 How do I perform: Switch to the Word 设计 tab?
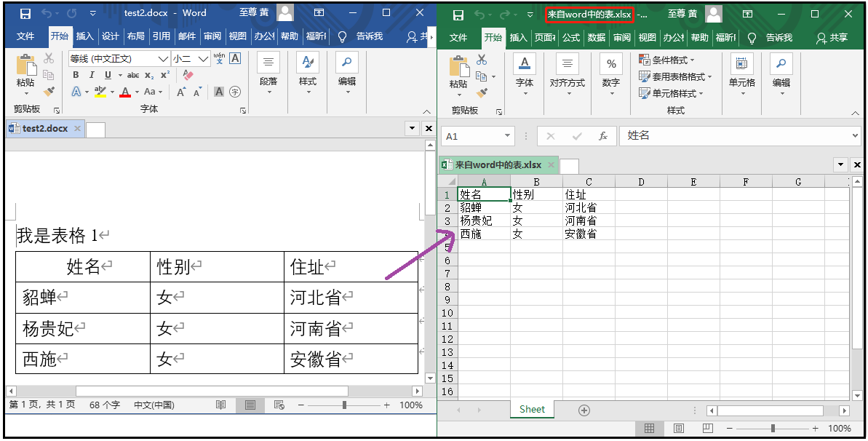(110, 36)
